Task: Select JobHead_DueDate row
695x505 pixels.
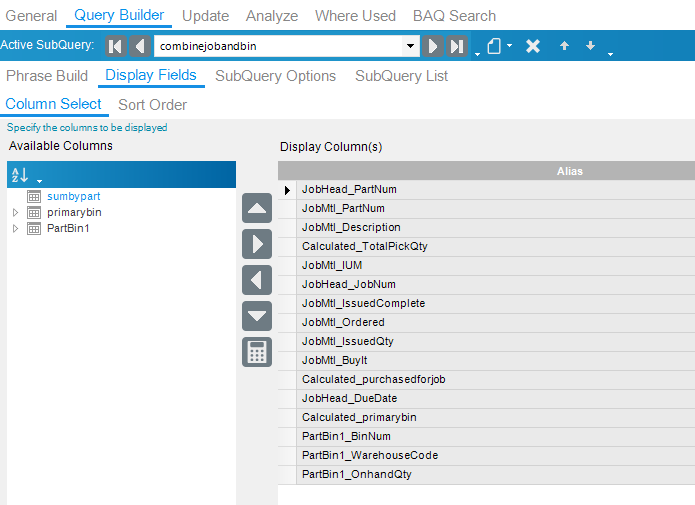Action: tap(496, 399)
